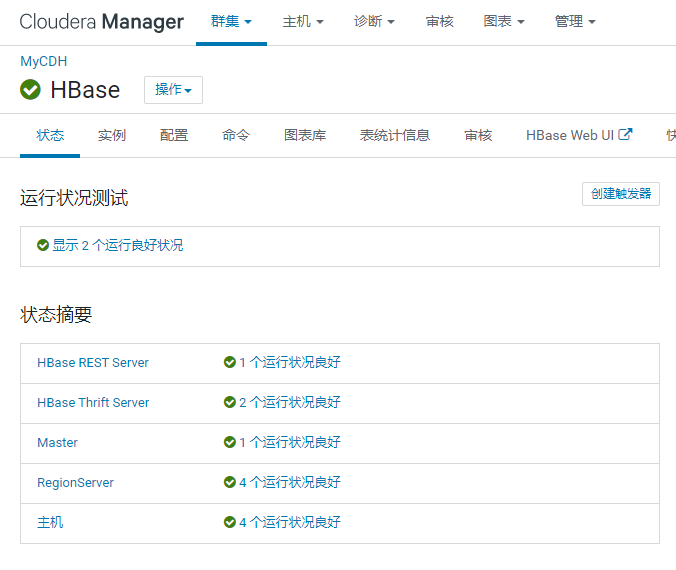Open the 审核 tab under HBase

478,135
